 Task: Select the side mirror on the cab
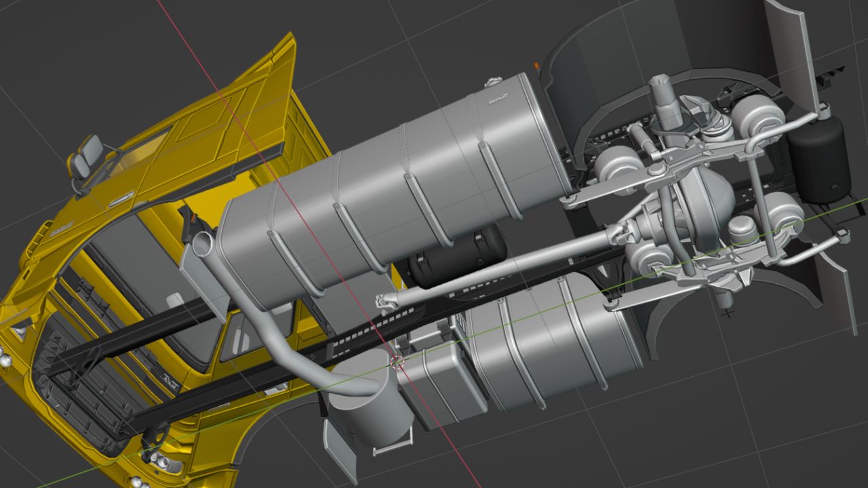tap(86, 157)
